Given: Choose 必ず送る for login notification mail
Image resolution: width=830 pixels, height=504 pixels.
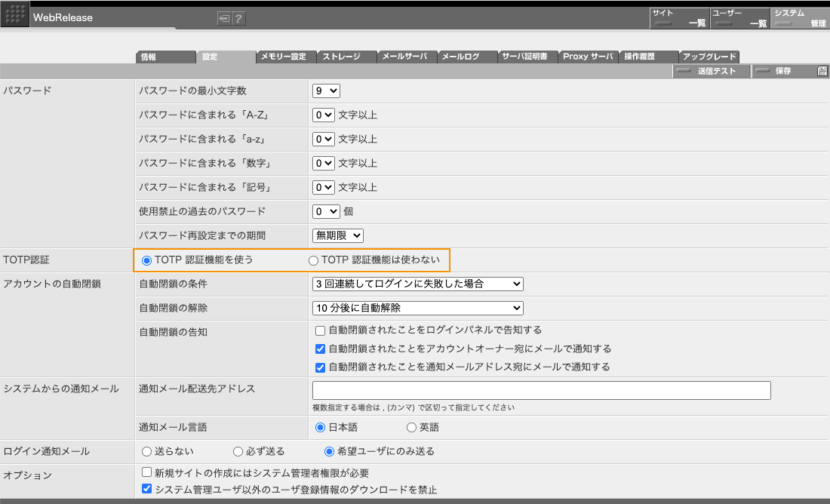Looking at the screenshot, I should [x=237, y=452].
